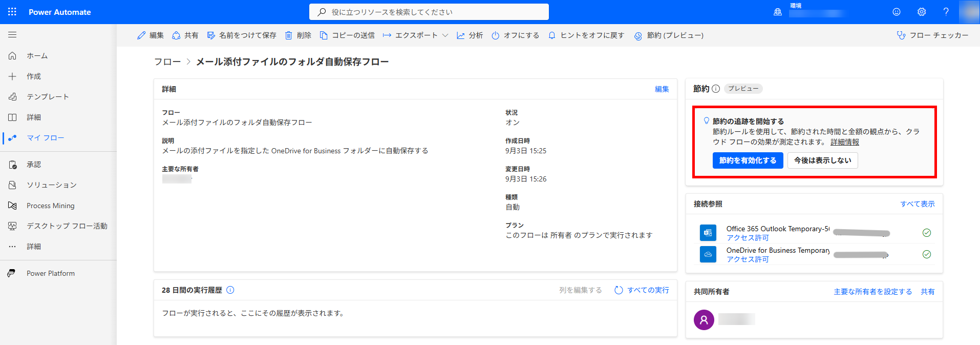Click the 編集 link in the 詳細 card
Screen dimensions: 980x345
(662, 89)
